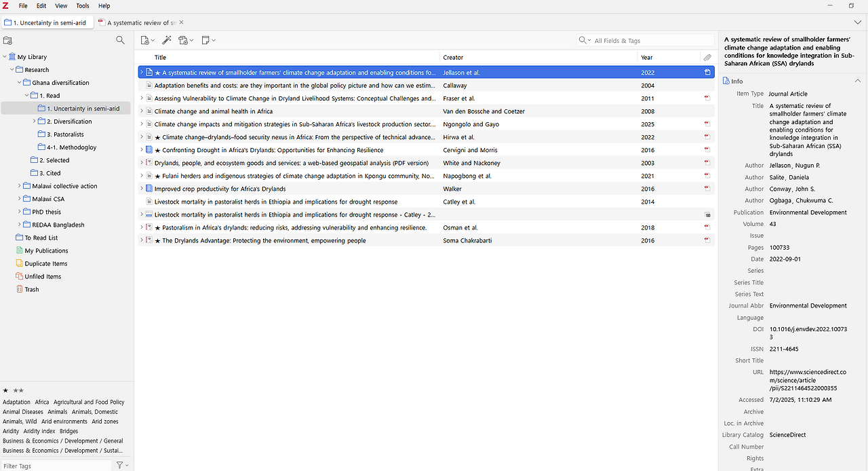Close the A systematic review tab
Screen dimensions: 868x471
182,22
